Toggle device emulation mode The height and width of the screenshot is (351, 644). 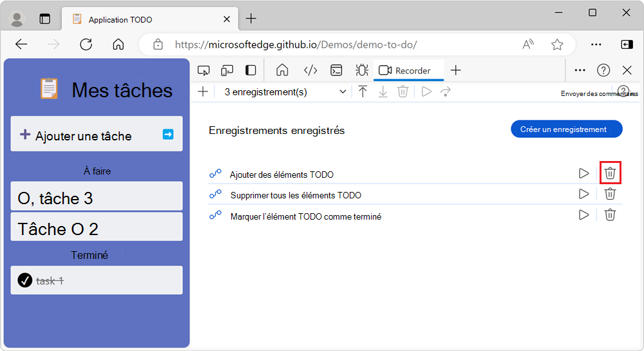227,71
